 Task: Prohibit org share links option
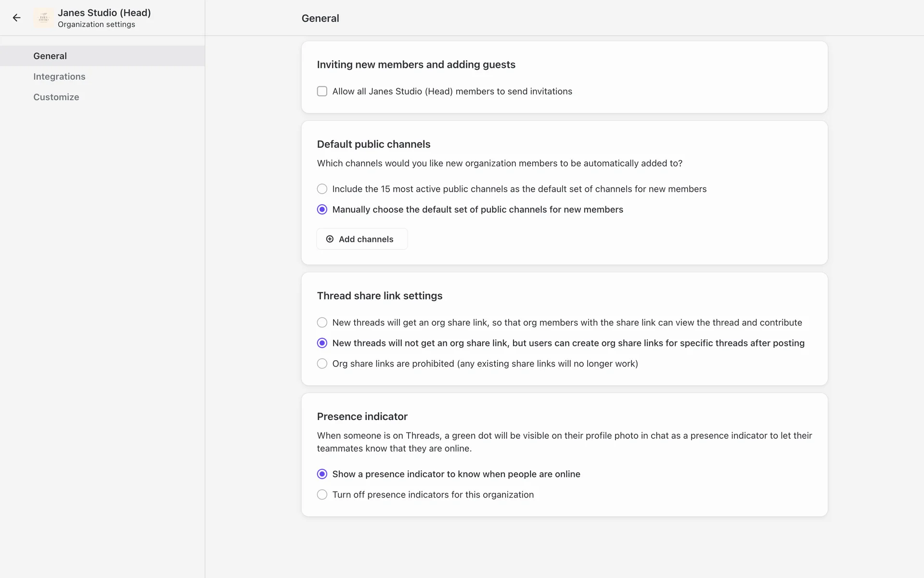(322, 364)
